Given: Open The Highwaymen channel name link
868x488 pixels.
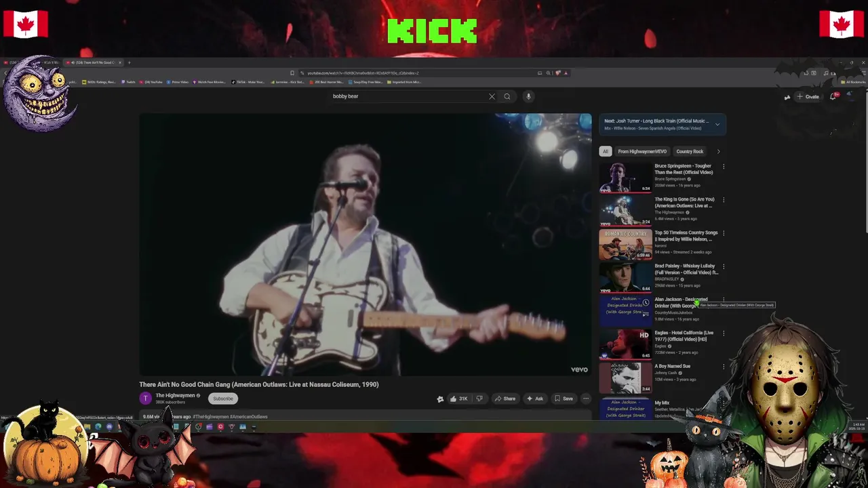Looking at the screenshot, I should click(175, 395).
